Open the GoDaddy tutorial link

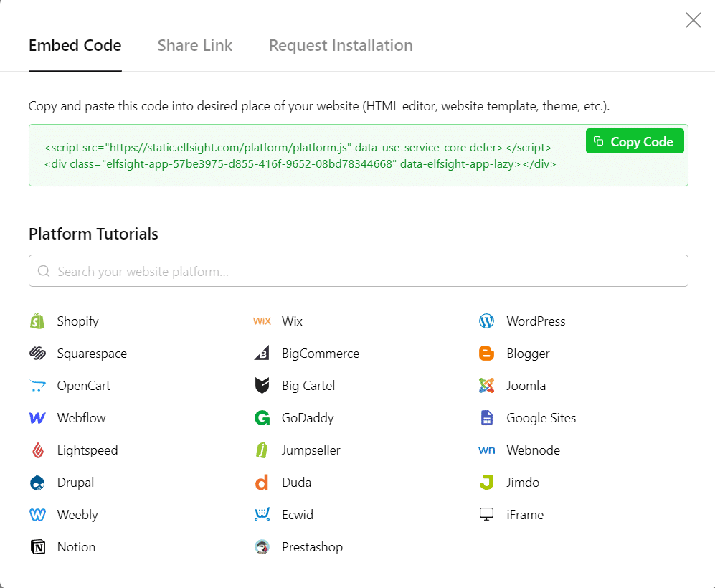tap(308, 418)
